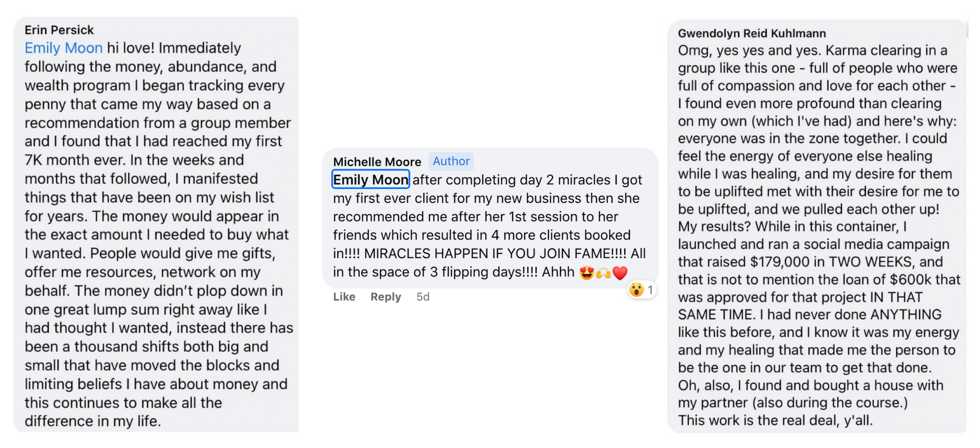Like Michelle Moore's comment
Screen dimensions: 980x448
coord(344,297)
